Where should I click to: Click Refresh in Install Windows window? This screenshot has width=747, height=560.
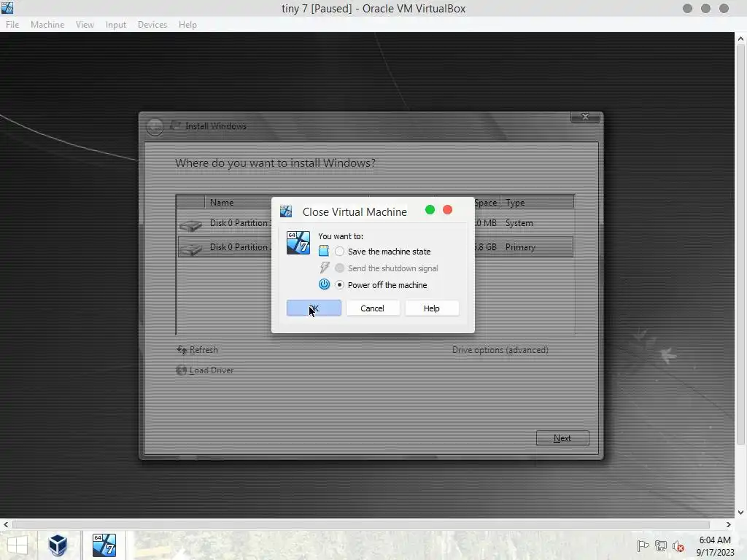click(204, 350)
